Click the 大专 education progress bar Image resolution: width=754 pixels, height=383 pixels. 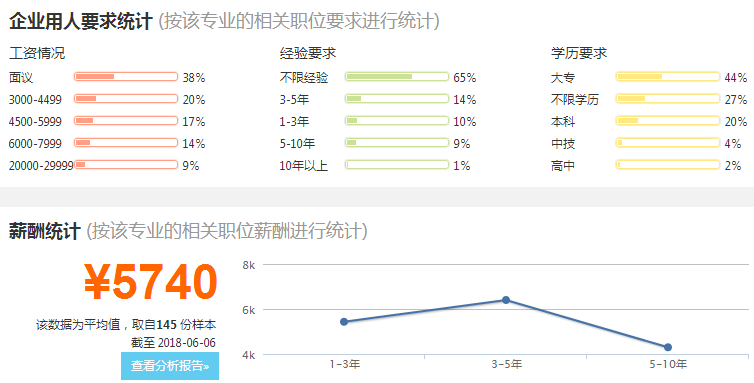pos(668,77)
